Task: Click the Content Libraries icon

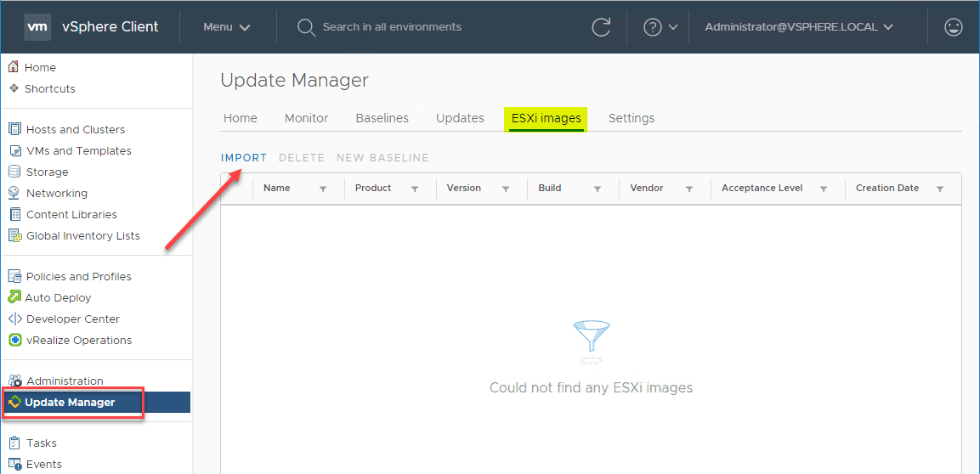Action: [14, 214]
